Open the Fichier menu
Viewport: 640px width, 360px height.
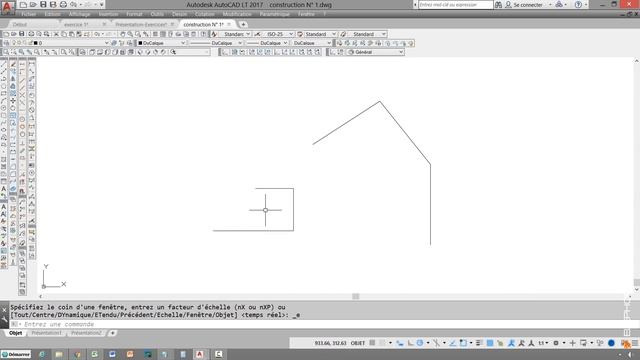[x=29, y=14]
